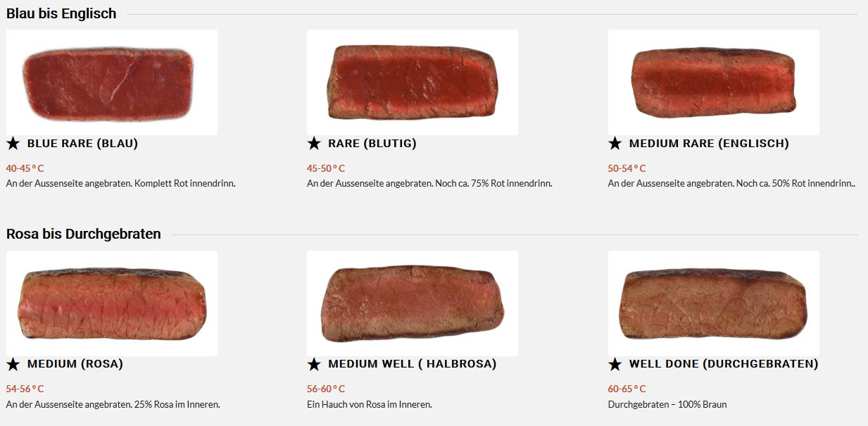Viewport: 868px width, 426px height.
Task: Open the Medium Rare steak image
Action: [713, 82]
